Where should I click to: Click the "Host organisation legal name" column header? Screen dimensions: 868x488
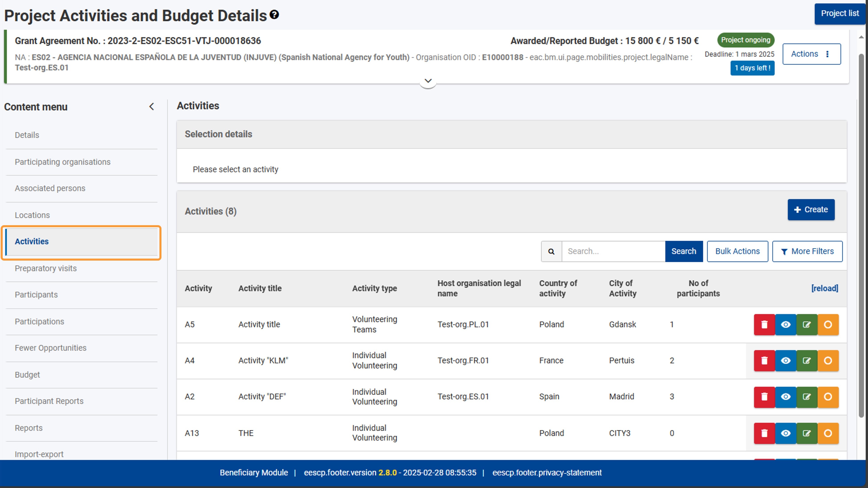point(479,288)
